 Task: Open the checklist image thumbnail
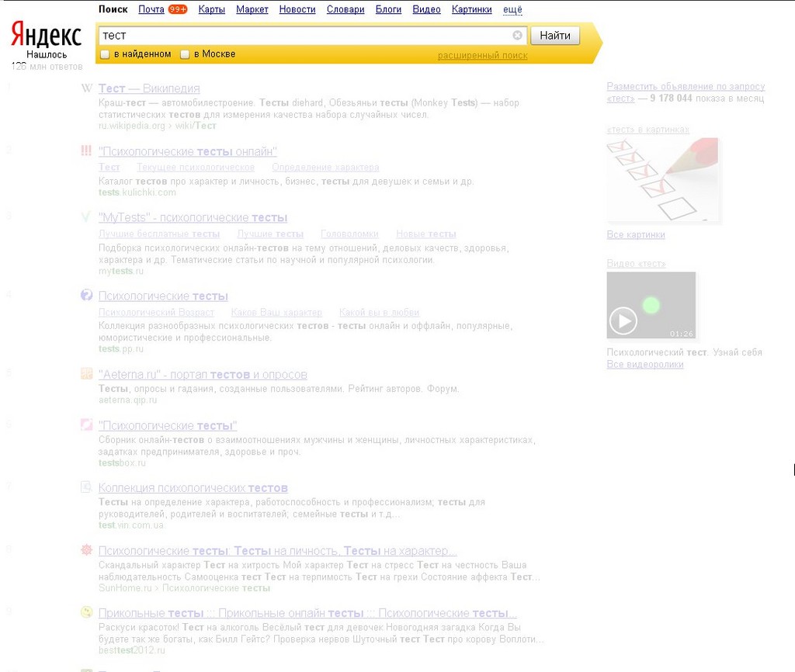tap(662, 180)
